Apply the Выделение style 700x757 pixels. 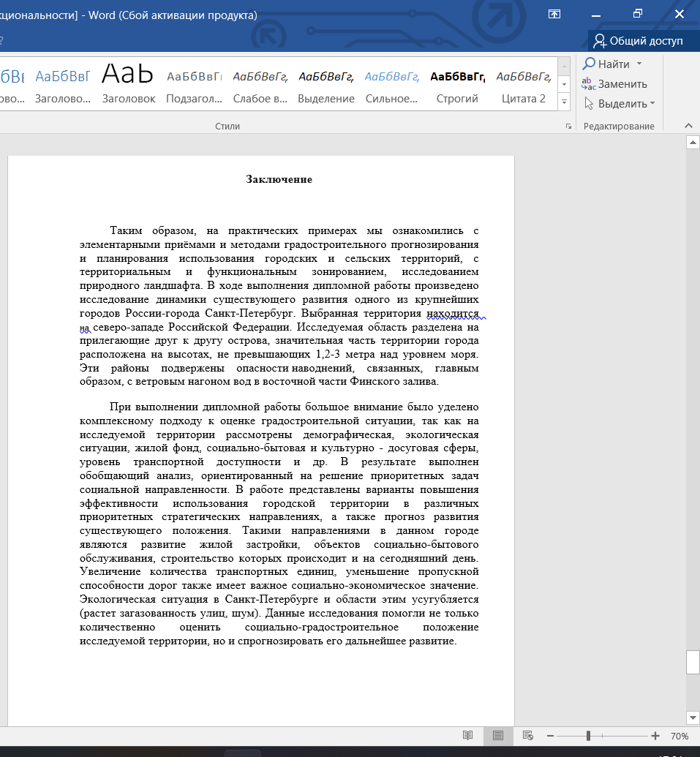[x=325, y=85]
